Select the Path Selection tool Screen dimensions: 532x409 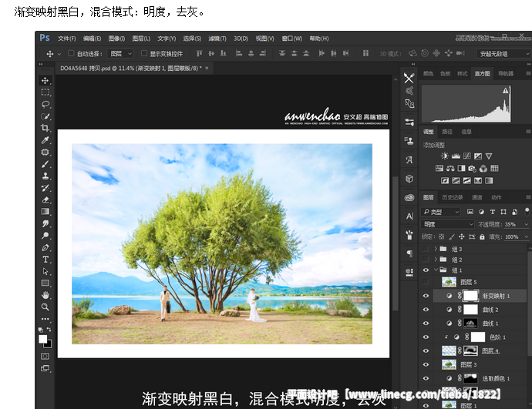point(45,271)
